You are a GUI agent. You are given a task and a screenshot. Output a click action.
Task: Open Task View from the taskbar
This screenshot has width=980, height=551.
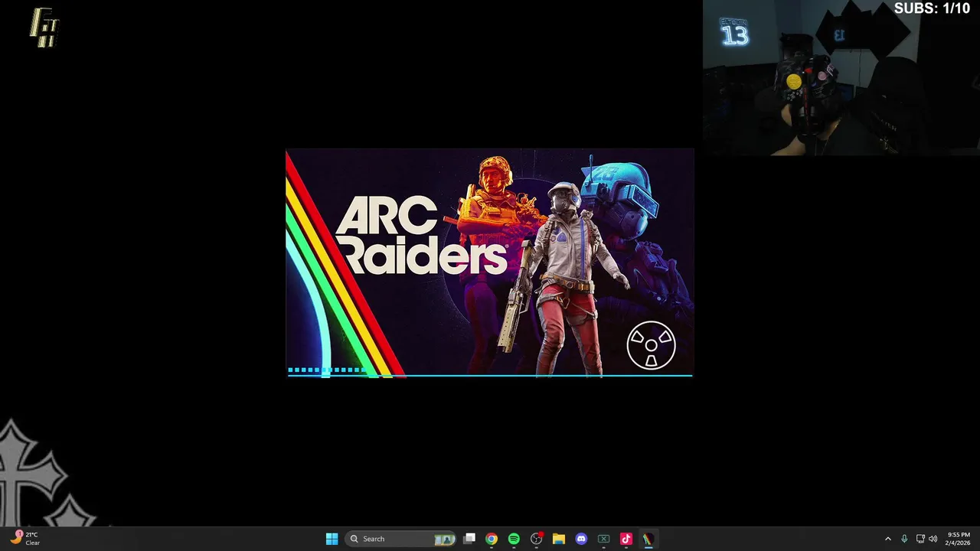click(x=469, y=539)
